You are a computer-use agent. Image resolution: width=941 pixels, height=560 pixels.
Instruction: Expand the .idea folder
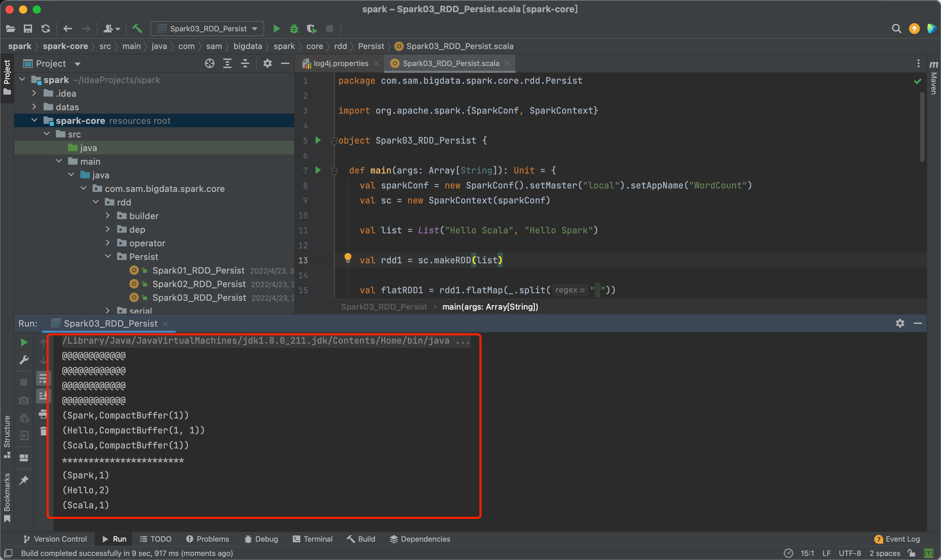coord(34,93)
